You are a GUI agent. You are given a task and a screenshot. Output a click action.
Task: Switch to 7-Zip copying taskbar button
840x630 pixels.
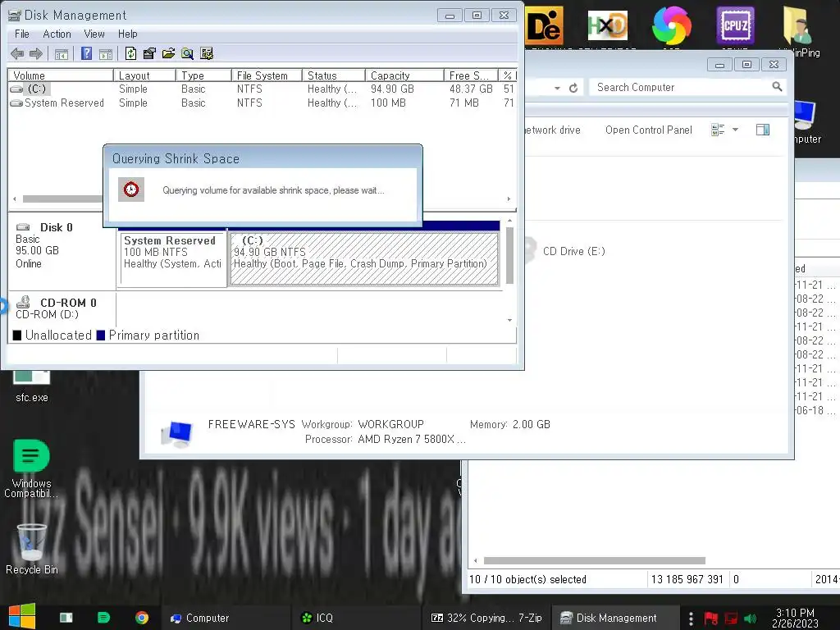(x=486, y=618)
